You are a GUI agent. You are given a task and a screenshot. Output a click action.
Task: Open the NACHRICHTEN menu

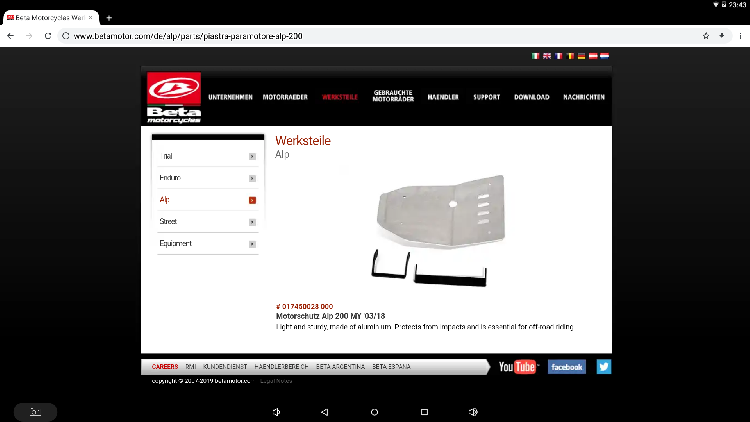(x=584, y=97)
